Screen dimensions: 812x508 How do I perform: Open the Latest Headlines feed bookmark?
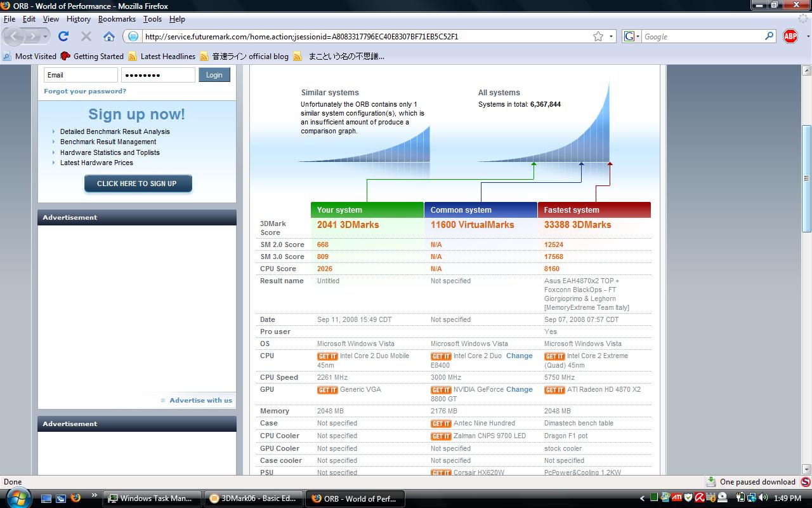[162, 56]
